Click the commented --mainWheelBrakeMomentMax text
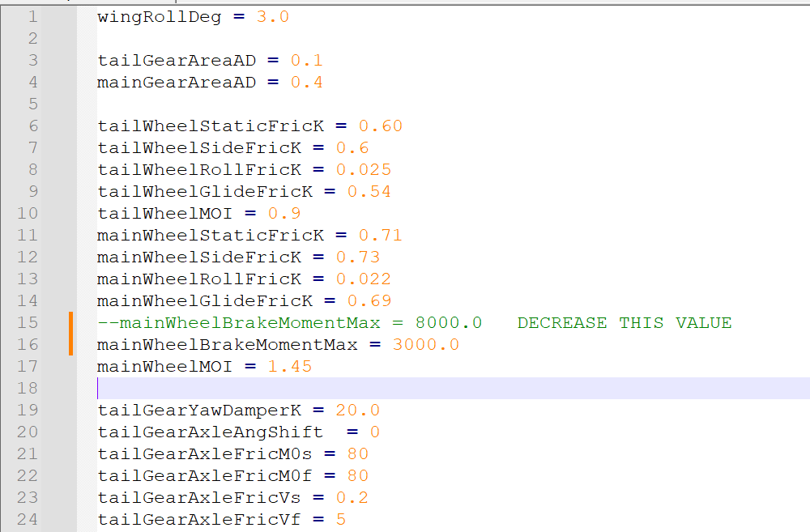This screenshot has width=810, height=532. click(239, 322)
